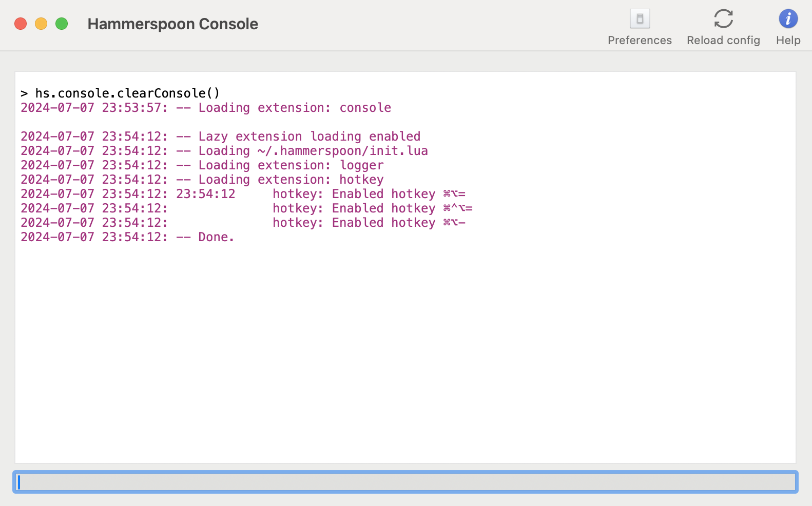This screenshot has height=506, width=812.
Task: Click the Preferences label in the toolbar
Action: (640, 41)
